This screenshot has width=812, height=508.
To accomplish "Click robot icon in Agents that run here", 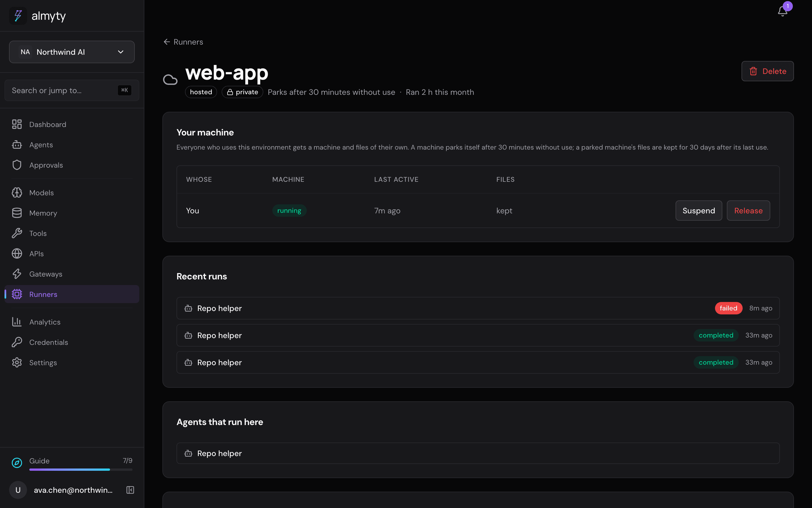I will coord(188,453).
